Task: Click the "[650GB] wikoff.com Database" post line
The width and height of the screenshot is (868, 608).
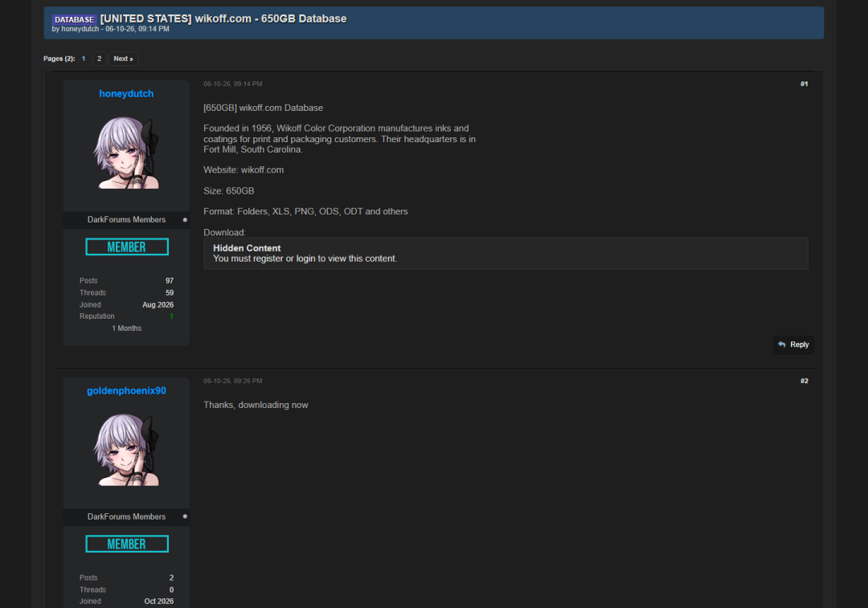Action: point(263,108)
